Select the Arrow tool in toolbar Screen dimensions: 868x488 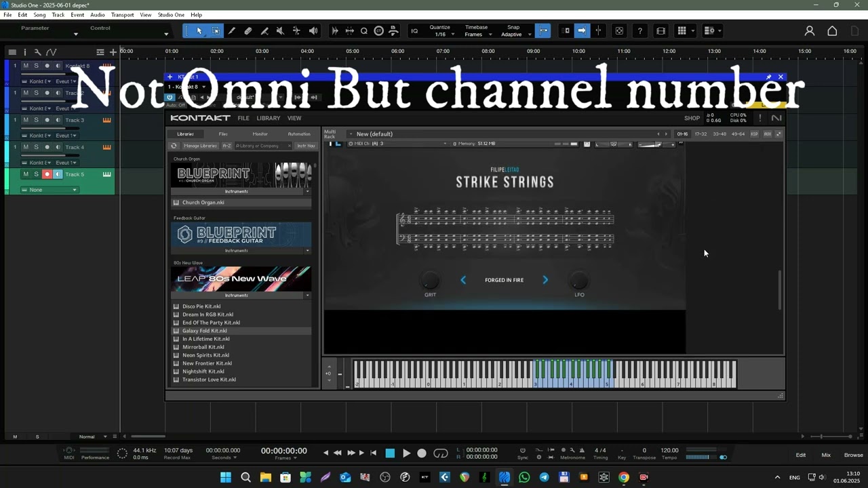199,30
